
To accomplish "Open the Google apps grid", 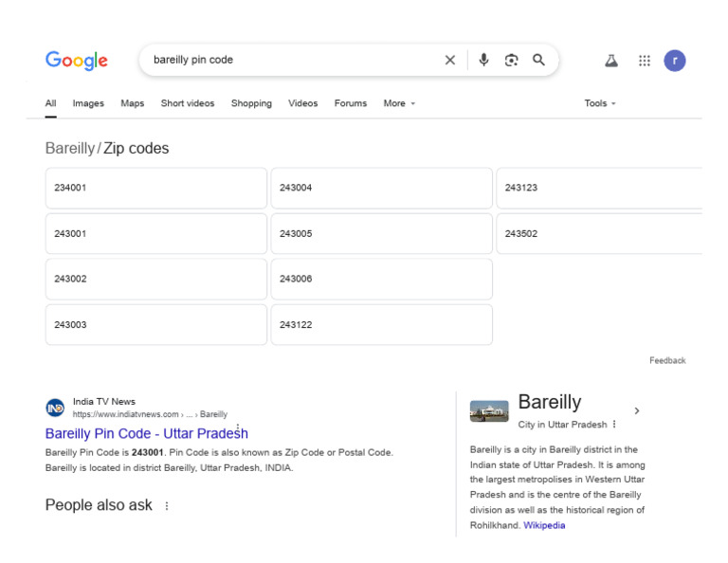I will click(x=645, y=61).
